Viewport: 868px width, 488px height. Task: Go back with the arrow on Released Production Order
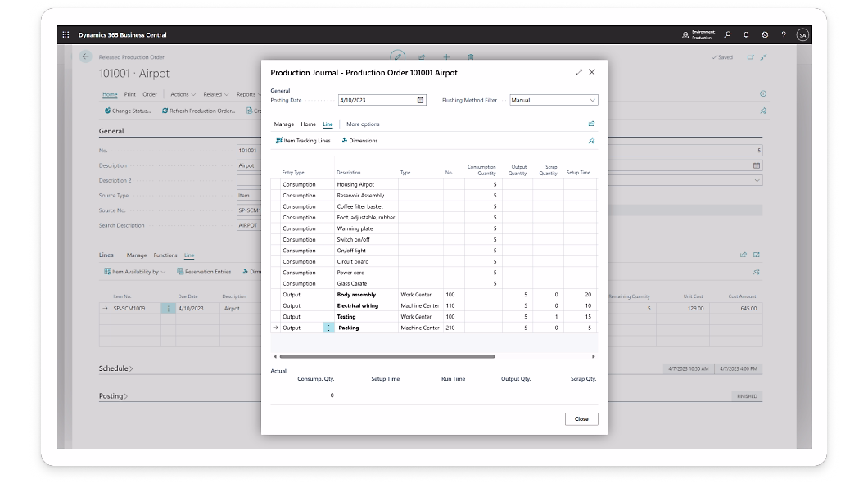[85, 56]
